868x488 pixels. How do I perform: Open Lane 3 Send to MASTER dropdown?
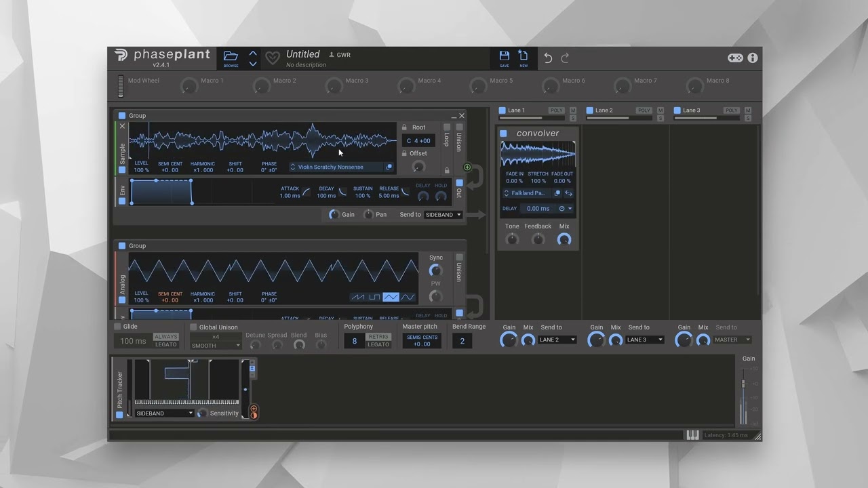(732, 340)
